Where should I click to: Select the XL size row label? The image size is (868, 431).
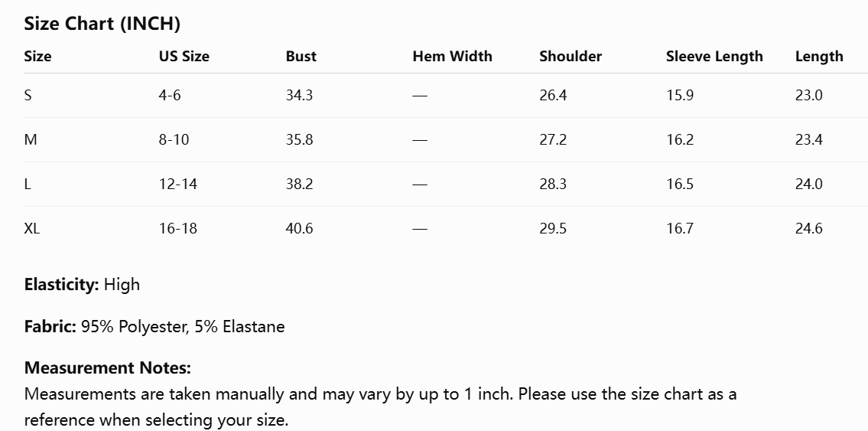click(x=31, y=228)
